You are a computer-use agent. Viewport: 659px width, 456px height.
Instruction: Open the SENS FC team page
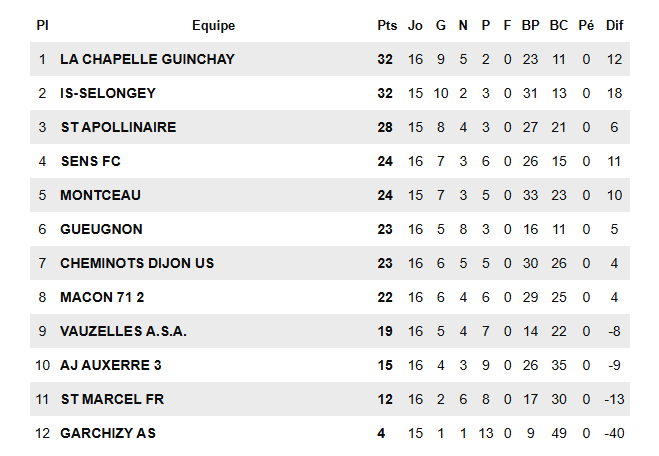[x=90, y=161]
